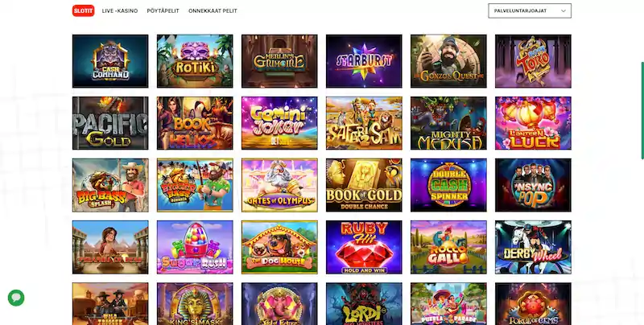Select the Slotit tab
Screen dimensions: 644x325
pyautogui.click(x=84, y=10)
